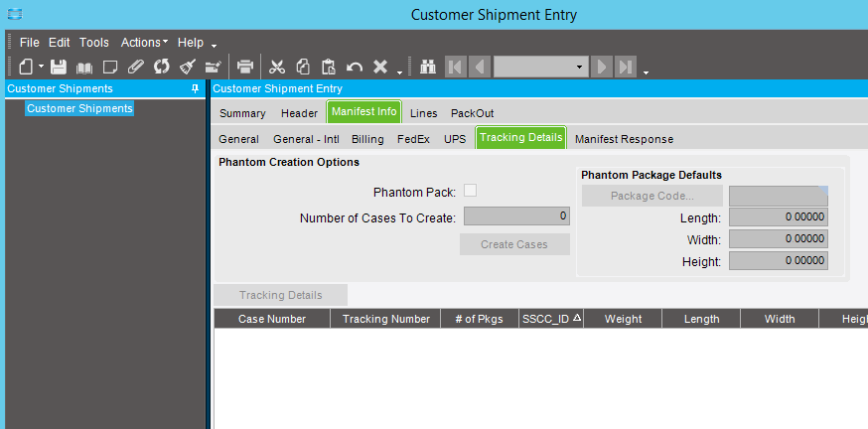Click the application icon in title bar
The width and height of the screenshot is (868, 429).
pyautogui.click(x=15, y=14)
